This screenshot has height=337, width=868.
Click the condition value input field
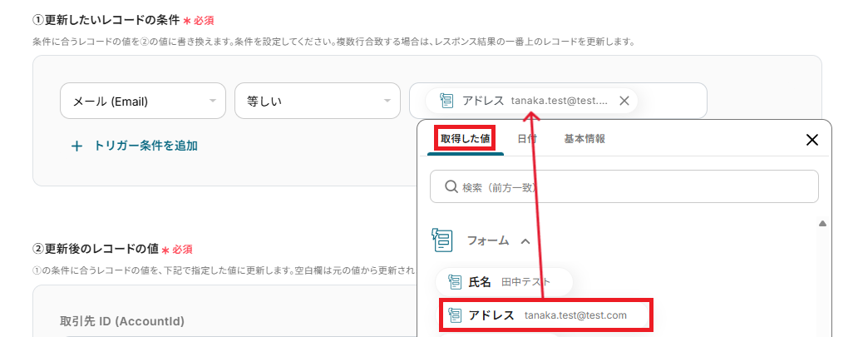tap(558, 101)
